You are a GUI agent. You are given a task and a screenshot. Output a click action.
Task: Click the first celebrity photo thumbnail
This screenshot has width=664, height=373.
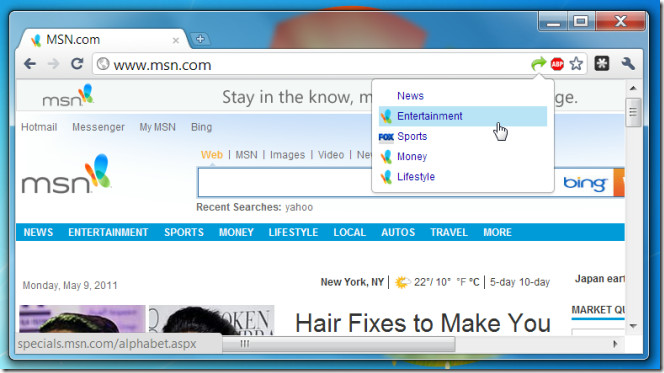tap(82, 319)
